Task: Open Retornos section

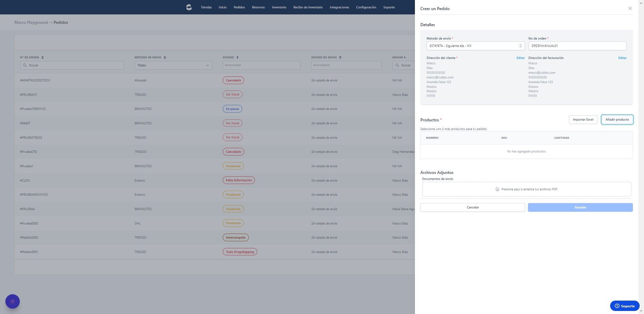Action: click(258, 7)
